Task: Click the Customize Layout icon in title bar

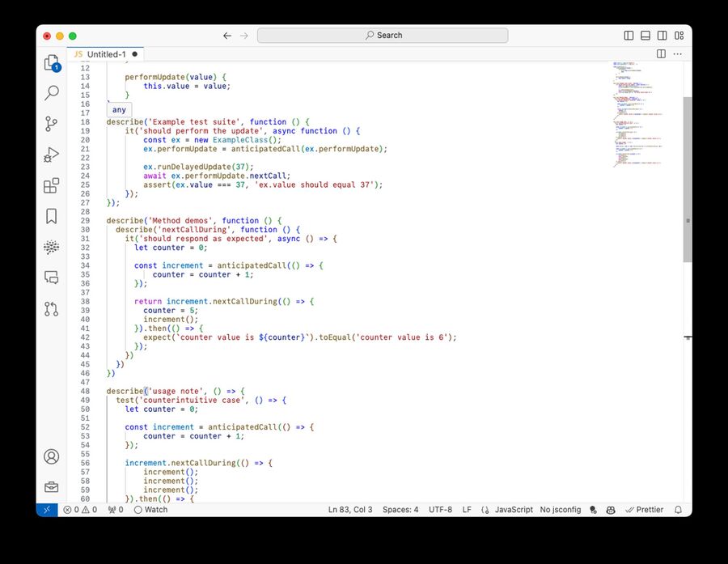Action: [679, 36]
